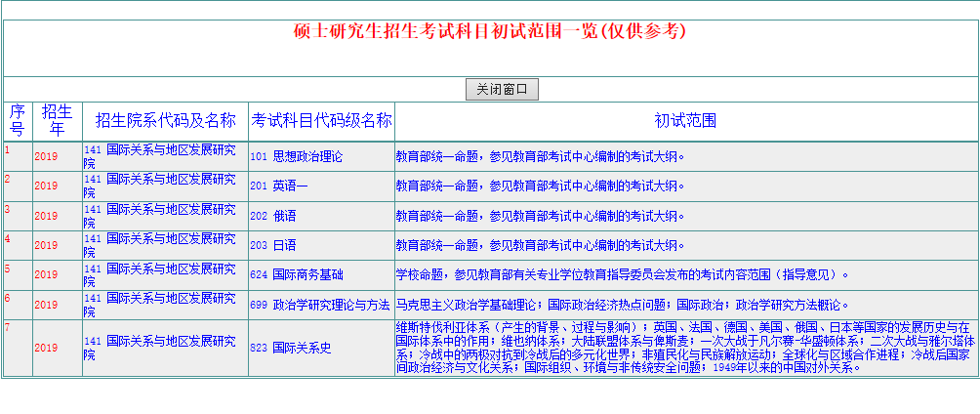Open the 624 国际商务基础 subject entry
The image size is (980, 414).
tap(297, 275)
